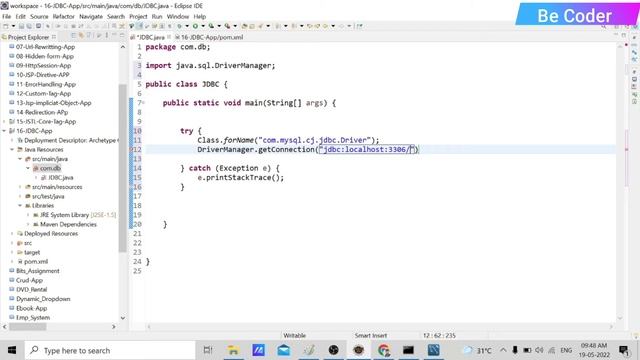Open Chrome from the taskbar
This screenshot has width=640, height=360.
(384, 350)
